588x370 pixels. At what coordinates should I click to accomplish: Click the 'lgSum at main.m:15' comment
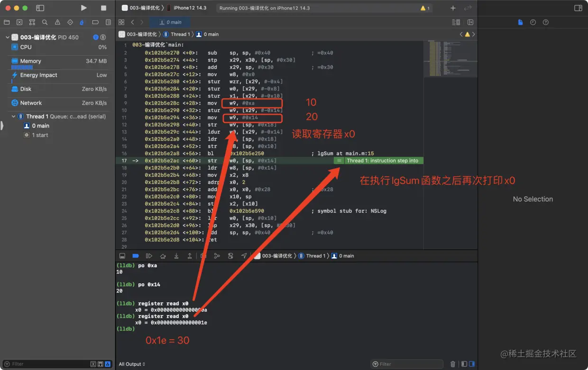(x=343, y=153)
